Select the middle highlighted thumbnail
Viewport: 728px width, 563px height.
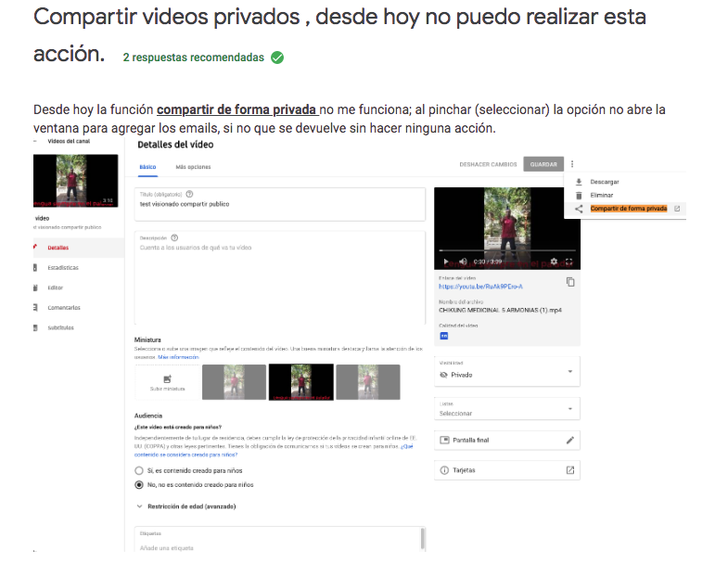coord(301,382)
